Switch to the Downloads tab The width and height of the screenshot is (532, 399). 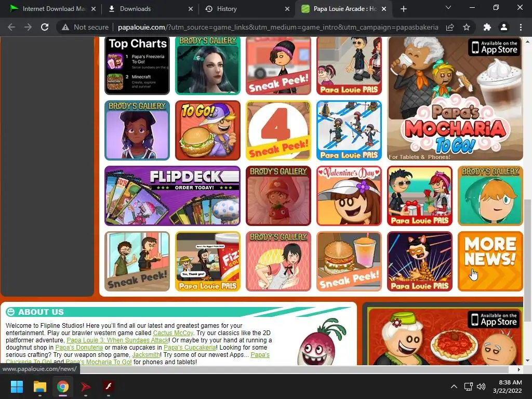(x=148, y=9)
